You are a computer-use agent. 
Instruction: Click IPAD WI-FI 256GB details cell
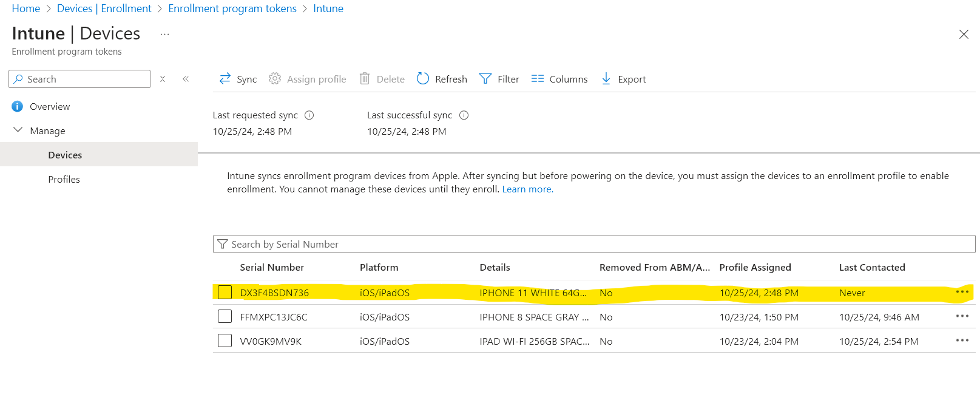point(535,341)
